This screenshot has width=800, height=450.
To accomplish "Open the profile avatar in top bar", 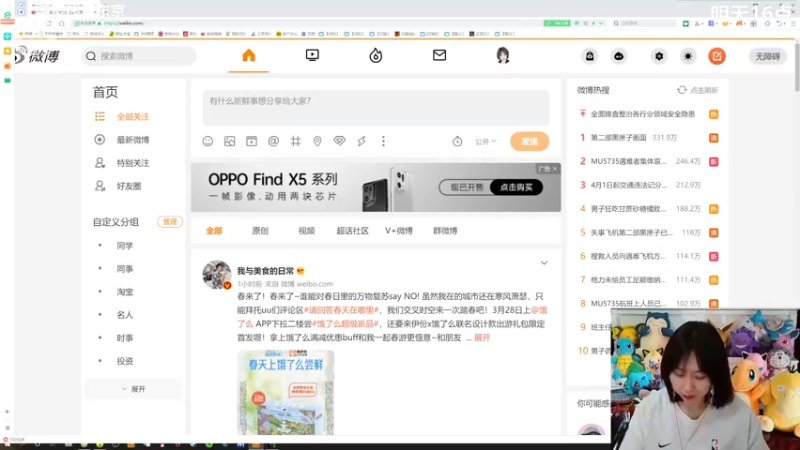I will coord(503,55).
